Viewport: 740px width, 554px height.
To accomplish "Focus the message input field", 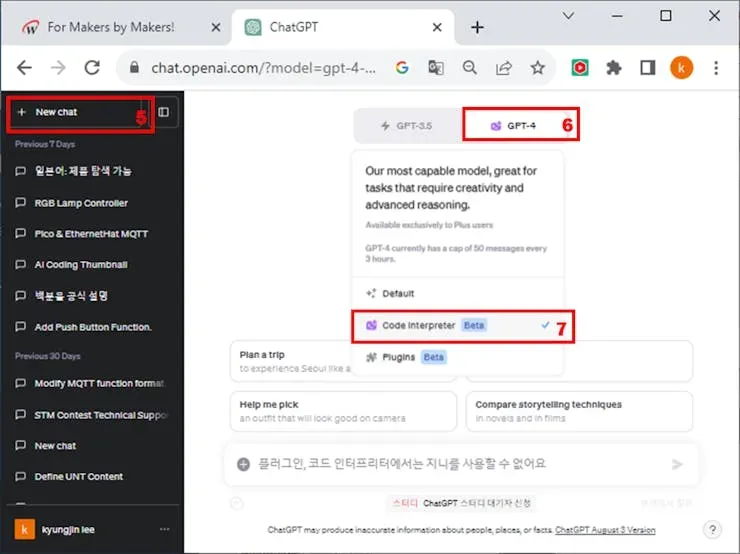I will pyautogui.click(x=460, y=464).
